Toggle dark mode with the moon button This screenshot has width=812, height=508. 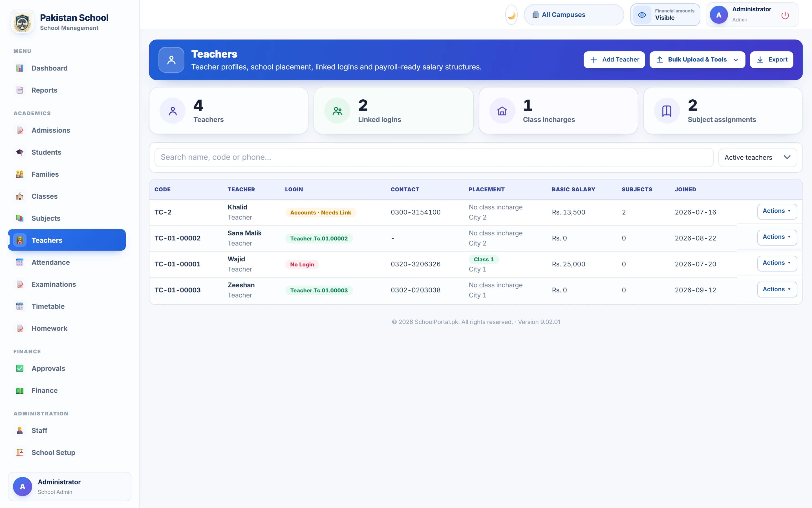[x=511, y=15]
